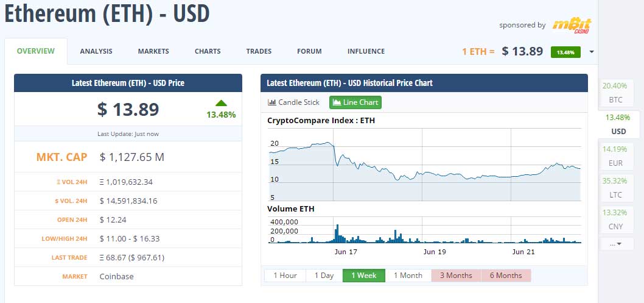Select the 1 Hour chart range
Viewport: 644px width, 303px height.
point(285,276)
